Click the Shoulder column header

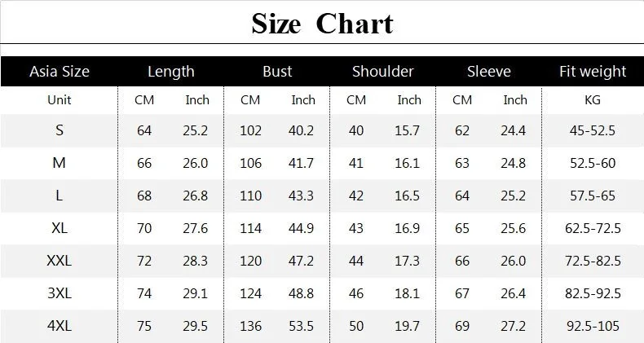point(383,72)
